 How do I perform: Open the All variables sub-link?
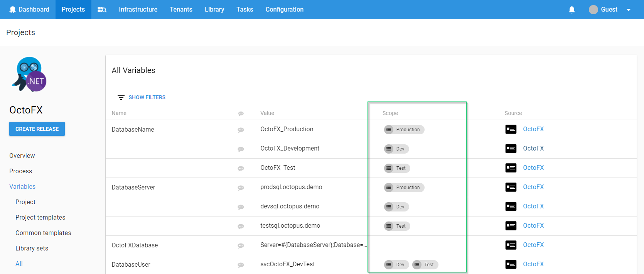click(19, 264)
